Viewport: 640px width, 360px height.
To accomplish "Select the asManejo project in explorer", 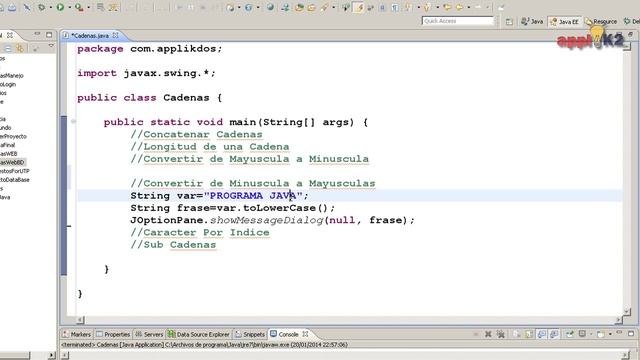I will (12, 76).
